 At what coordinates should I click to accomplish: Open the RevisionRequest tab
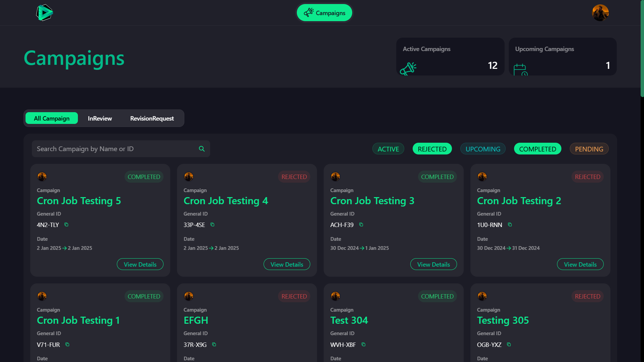tap(152, 118)
